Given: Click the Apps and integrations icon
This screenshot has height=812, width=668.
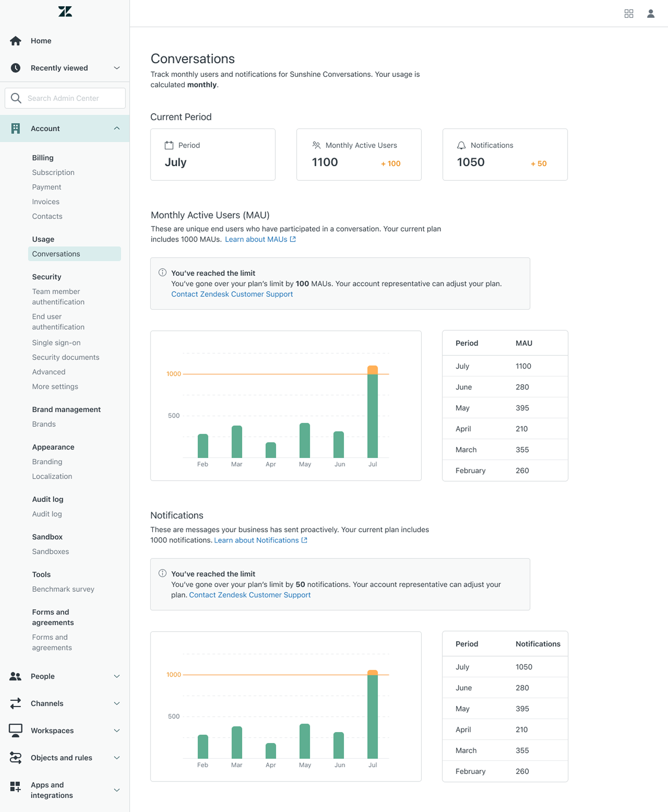Looking at the screenshot, I should click(x=16, y=786).
